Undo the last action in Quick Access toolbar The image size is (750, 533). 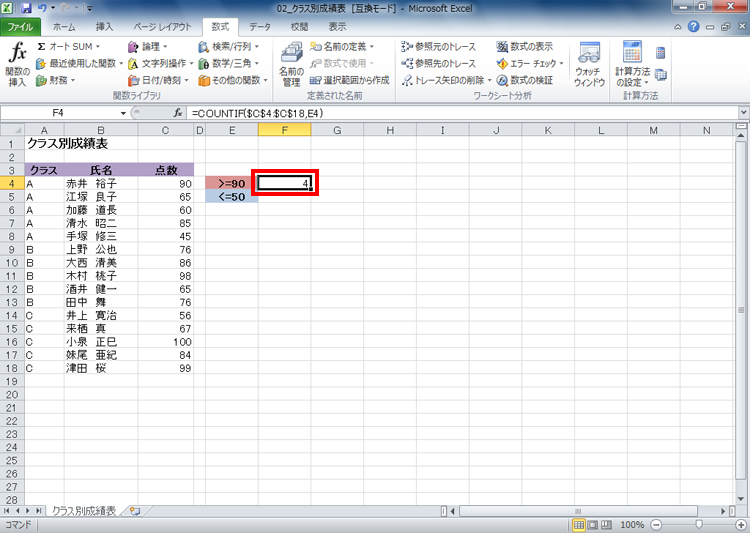[x=42, y=8]
